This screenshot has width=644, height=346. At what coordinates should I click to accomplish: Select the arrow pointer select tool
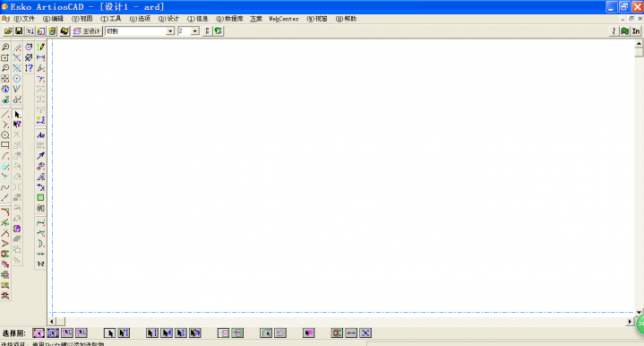coord(17,114)
